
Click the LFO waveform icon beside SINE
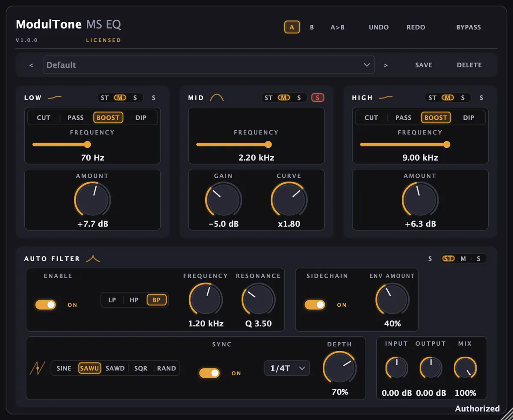click(x=37, y=368)
